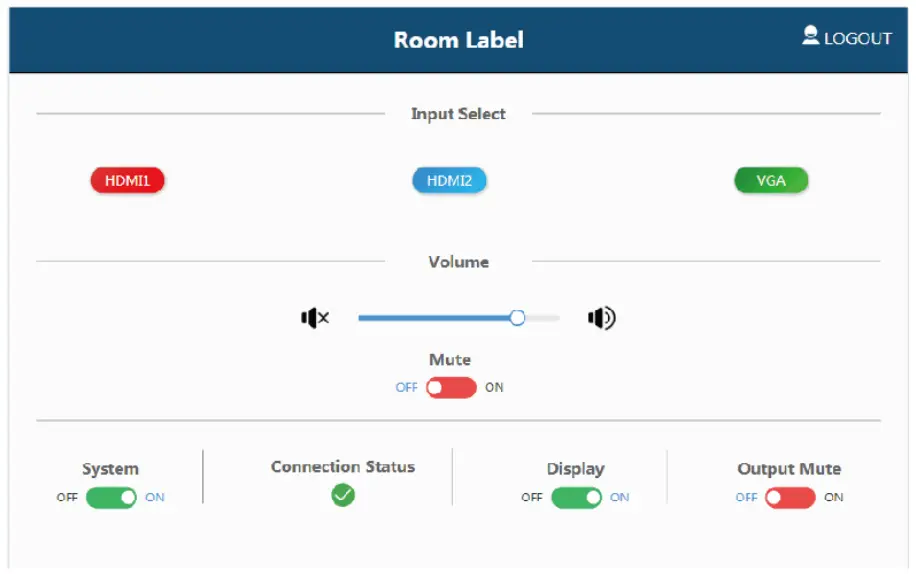Click the Input Select heading
Image resolution: width=916 pixels, height=574 pixels.
pos(458,114)
